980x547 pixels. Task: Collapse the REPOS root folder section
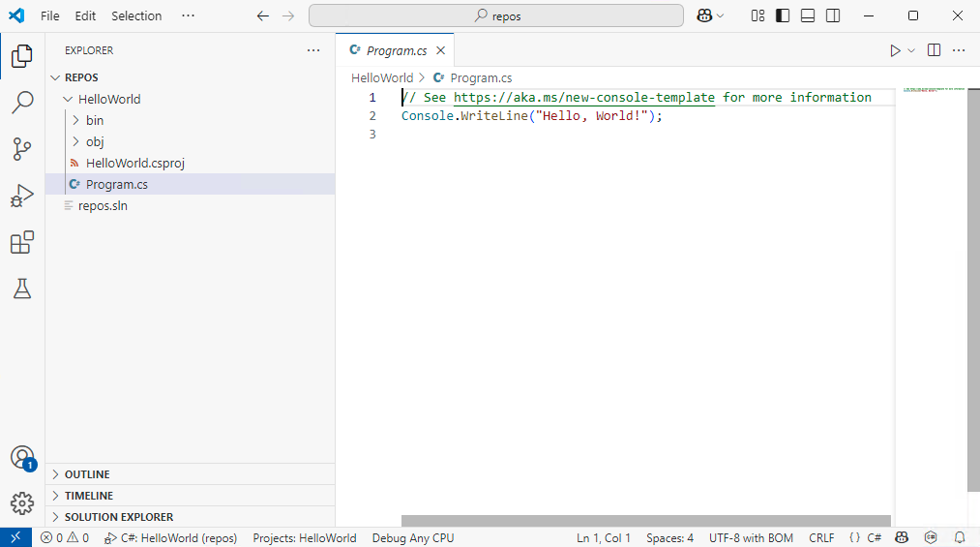[x=191, y=77]
